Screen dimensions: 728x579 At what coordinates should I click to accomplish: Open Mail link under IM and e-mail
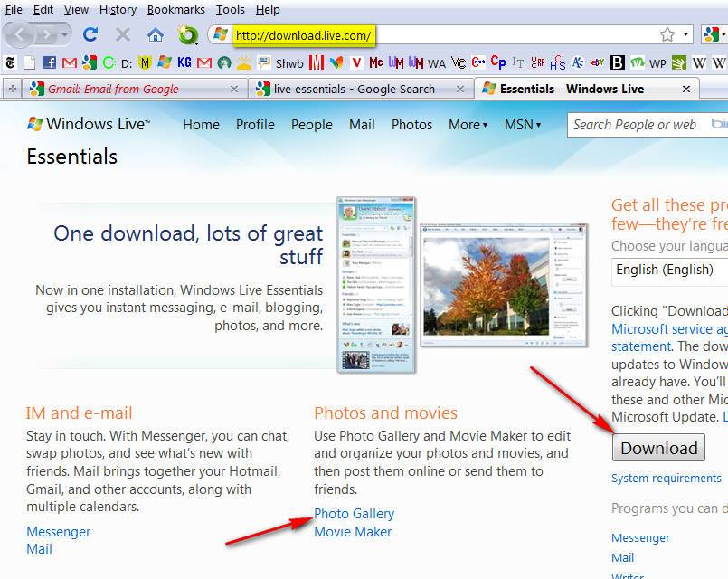click(x=39, y=549)
